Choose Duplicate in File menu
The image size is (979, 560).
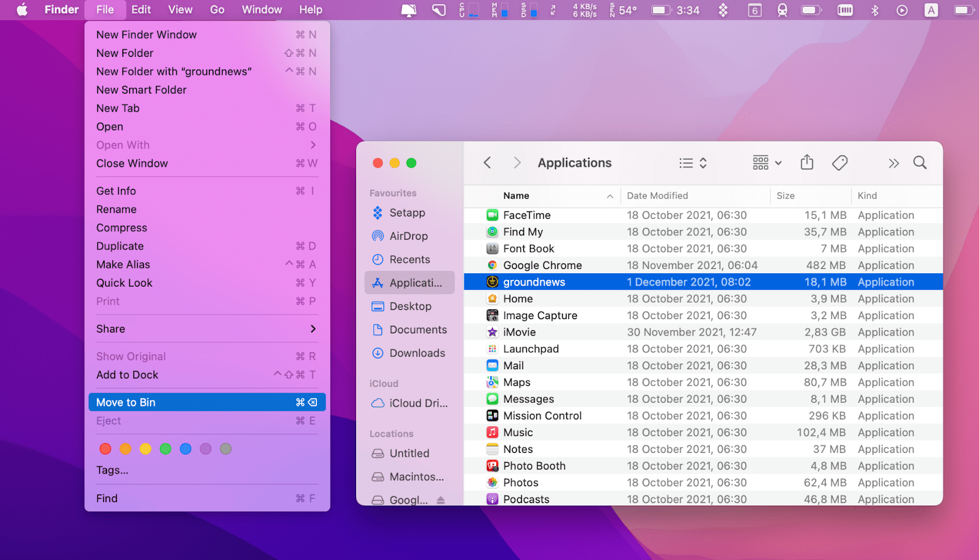[x=207, y=246]
